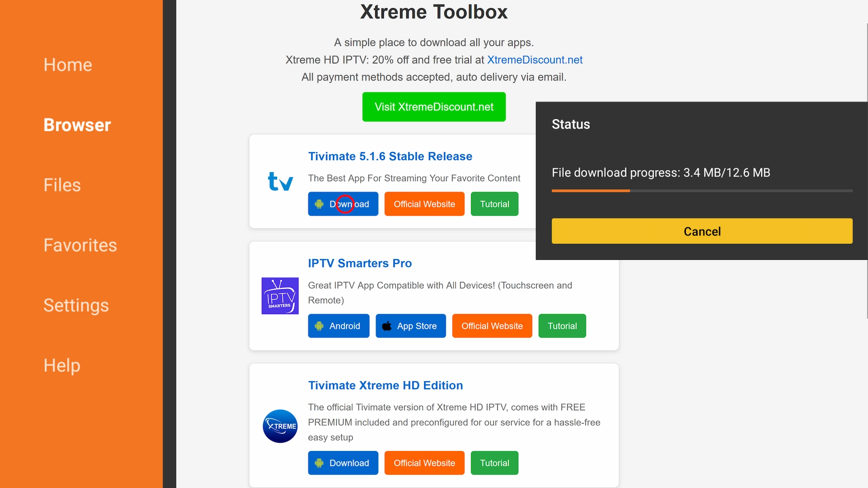Click the Tivimate tv logo icon
The image size is (868, 488).
280,181
